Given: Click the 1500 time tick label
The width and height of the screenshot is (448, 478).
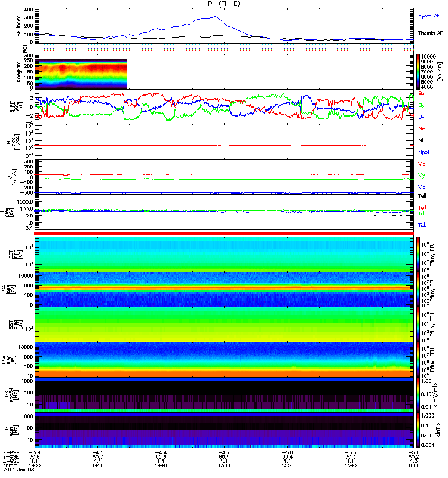Looking at the screenshot, I should click(x=224, y=465).
